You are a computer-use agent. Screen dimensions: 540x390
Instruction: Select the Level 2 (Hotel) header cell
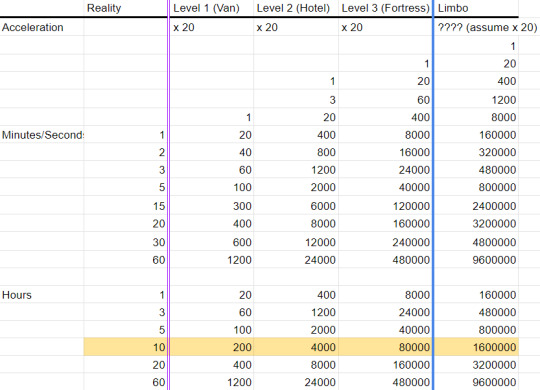296,8
